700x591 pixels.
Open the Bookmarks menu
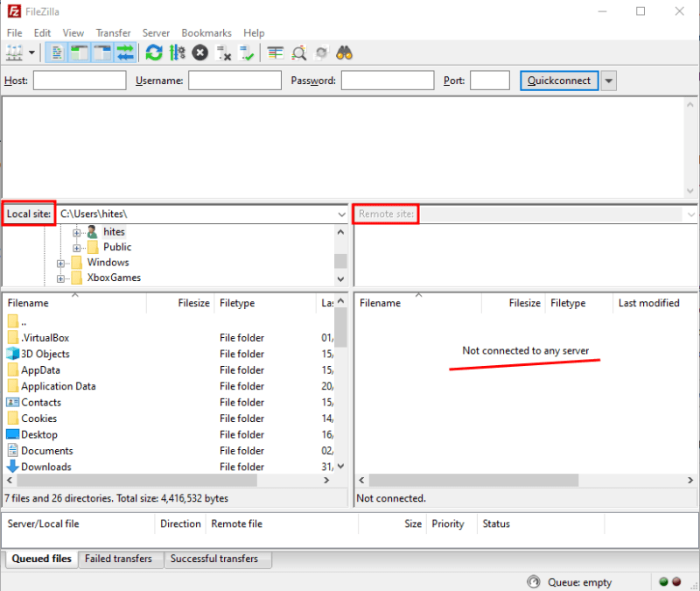(x=206, y=32)
